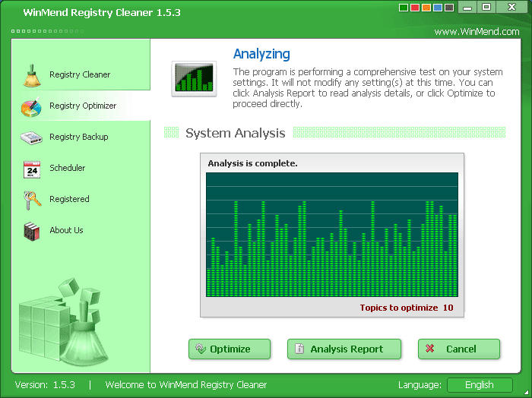Maximize the WinMend window
This screenshot has height=398, width=532.
point(486,7)
